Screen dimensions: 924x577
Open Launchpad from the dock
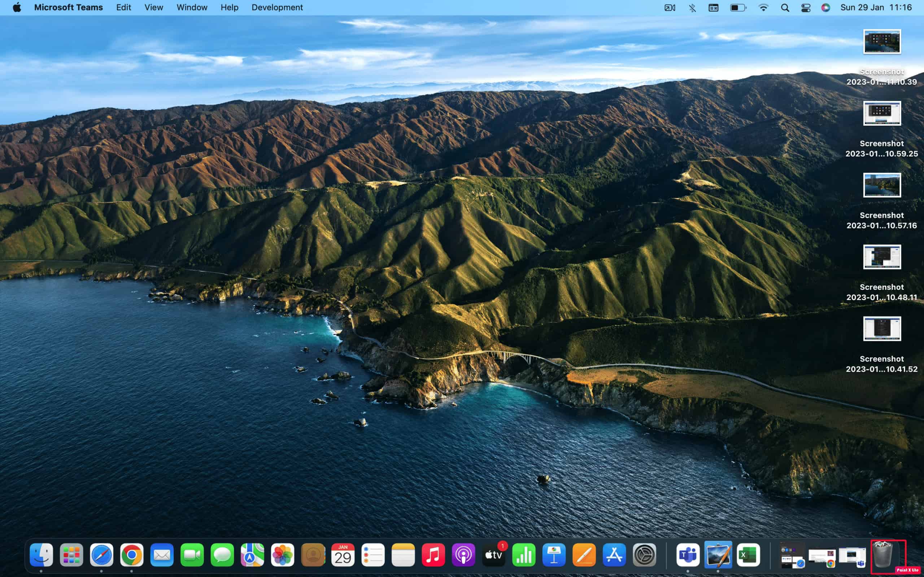tap(71, 555)
